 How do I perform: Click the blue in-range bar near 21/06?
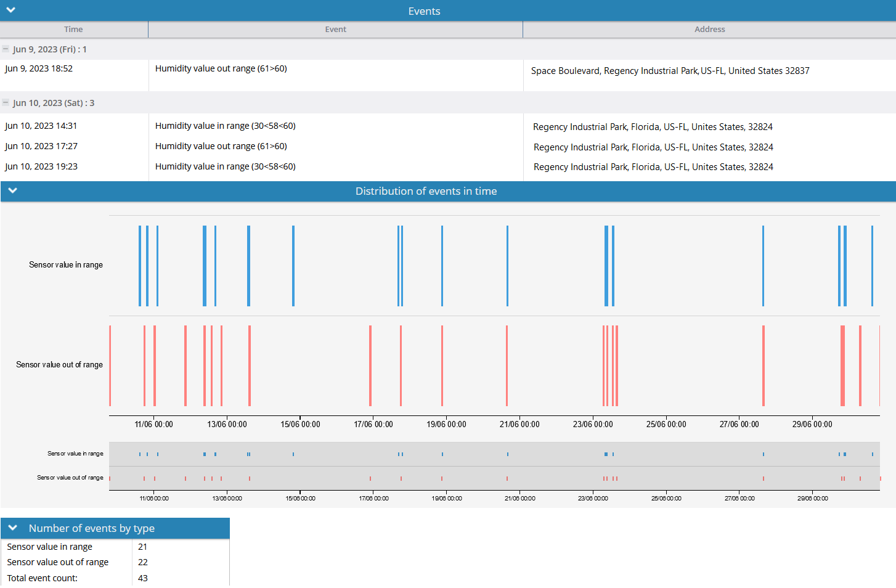[x=507, y=266]
